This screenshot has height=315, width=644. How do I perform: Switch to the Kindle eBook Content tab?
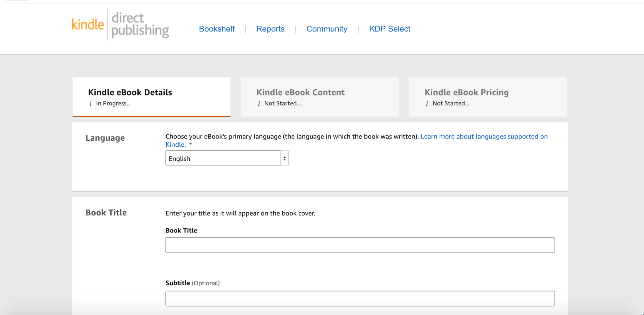pyautogui.click(x=320, y=97)
